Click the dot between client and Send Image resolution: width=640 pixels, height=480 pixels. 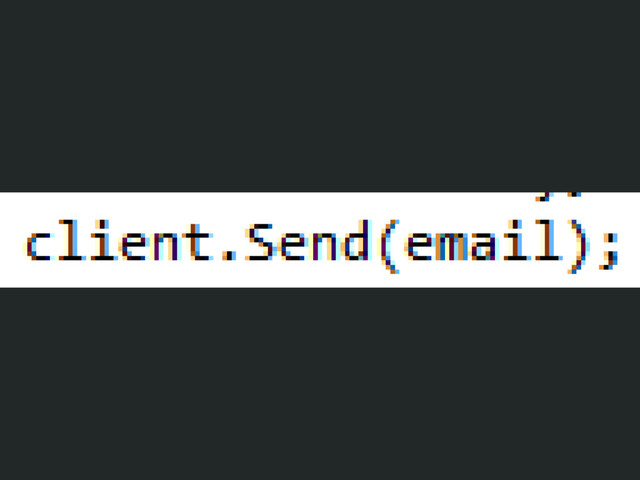tap(229, 256)
